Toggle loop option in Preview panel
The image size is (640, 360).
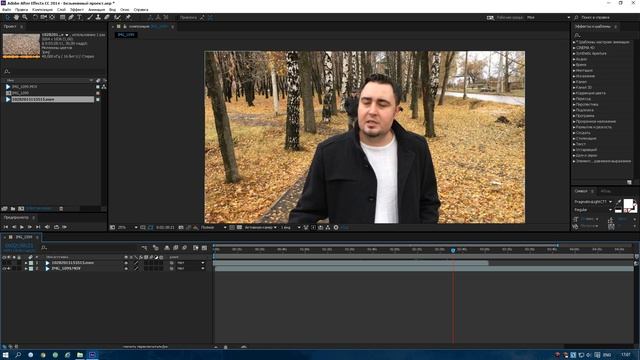[56, 227]
